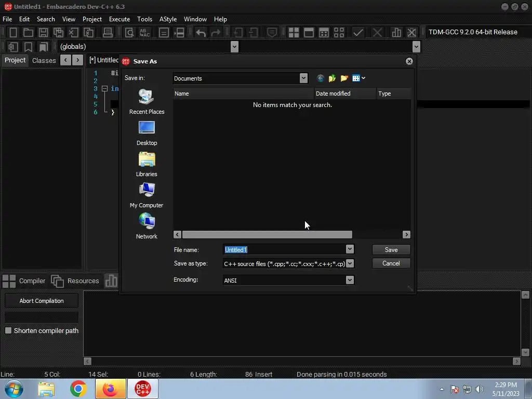Open the File name history dropdown arrow
Image resolution: width=532 pixels, height=399 pixels.
pyautogui.click(x=350, y=249)
